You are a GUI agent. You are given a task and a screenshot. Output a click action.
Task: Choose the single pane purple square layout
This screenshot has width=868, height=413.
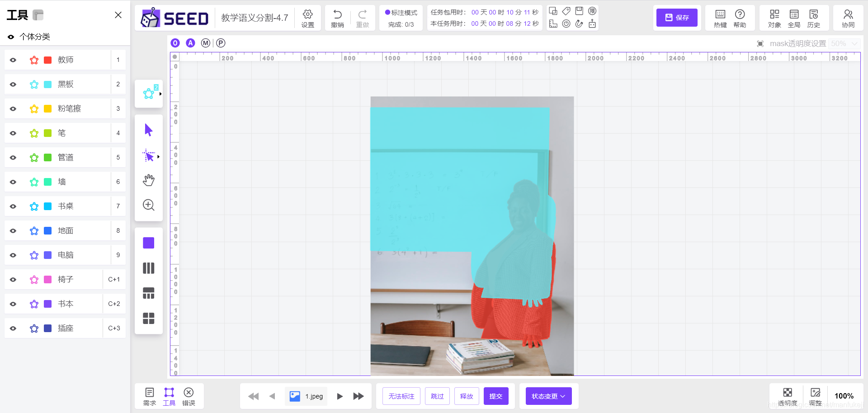coord(148,243)
